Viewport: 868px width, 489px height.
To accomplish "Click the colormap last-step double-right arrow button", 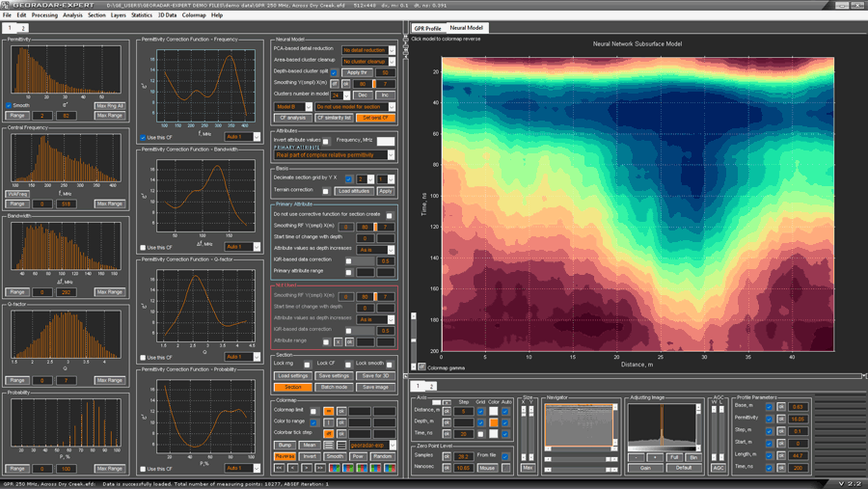I will [320, 468].
